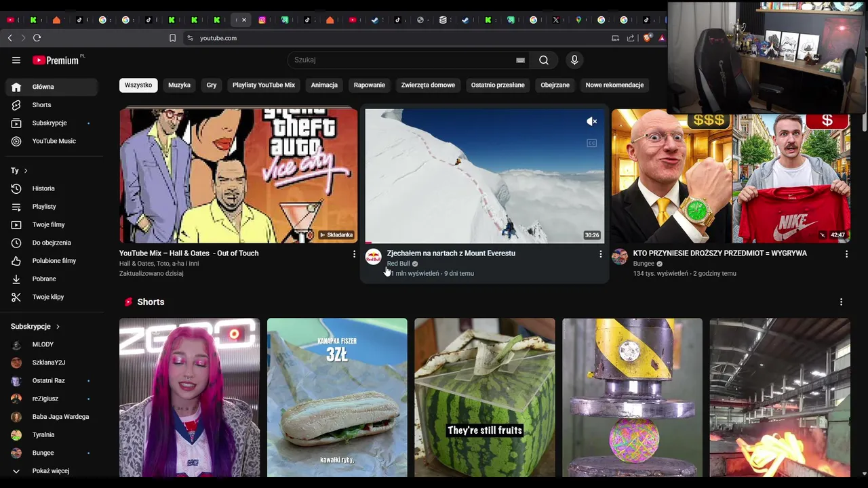Open the on-screen keyboard icon in search
Viewport: 868px width, 488px height.
click(520, 60)
